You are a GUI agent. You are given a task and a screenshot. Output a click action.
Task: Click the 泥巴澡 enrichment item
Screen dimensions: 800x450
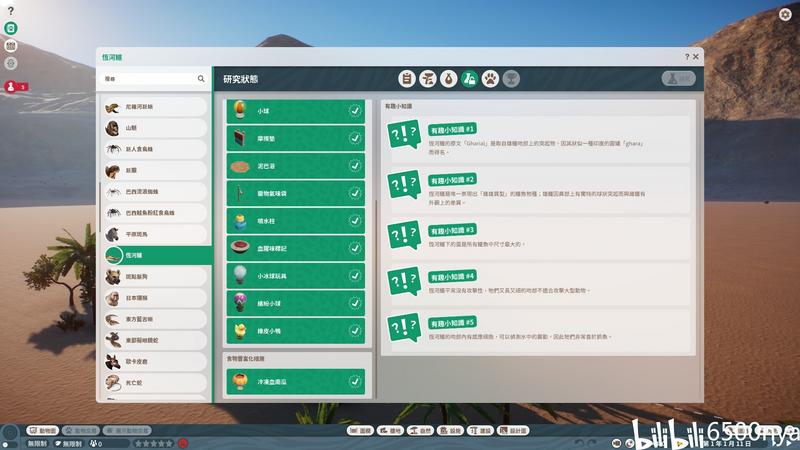click(x=296, y=166)
